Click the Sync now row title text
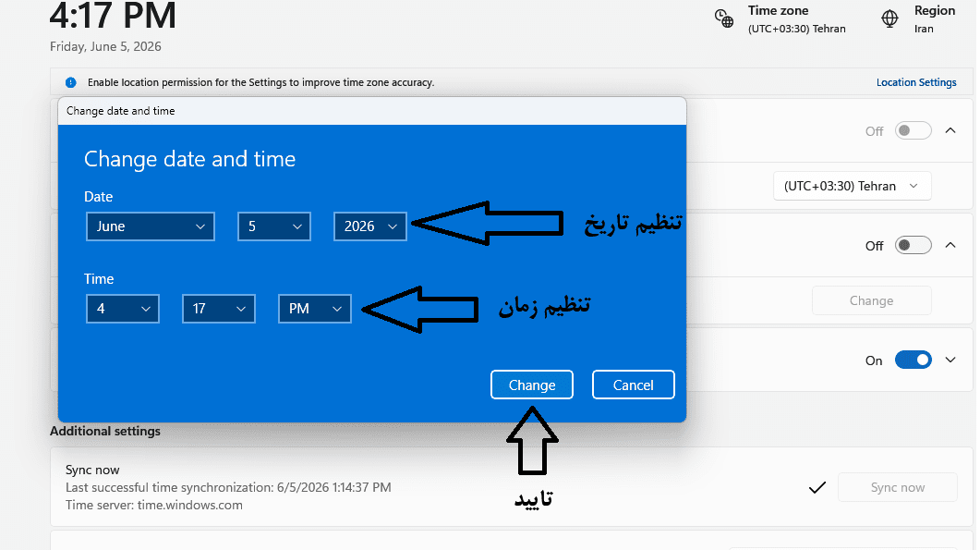This screenshot has height=550, width=980. coord(92,470)
